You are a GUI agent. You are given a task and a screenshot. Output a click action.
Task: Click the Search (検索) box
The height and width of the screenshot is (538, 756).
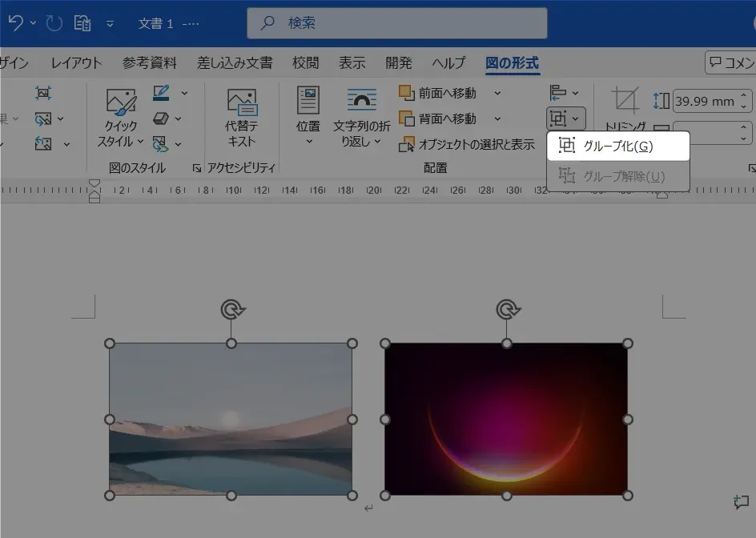click(396, 22)
